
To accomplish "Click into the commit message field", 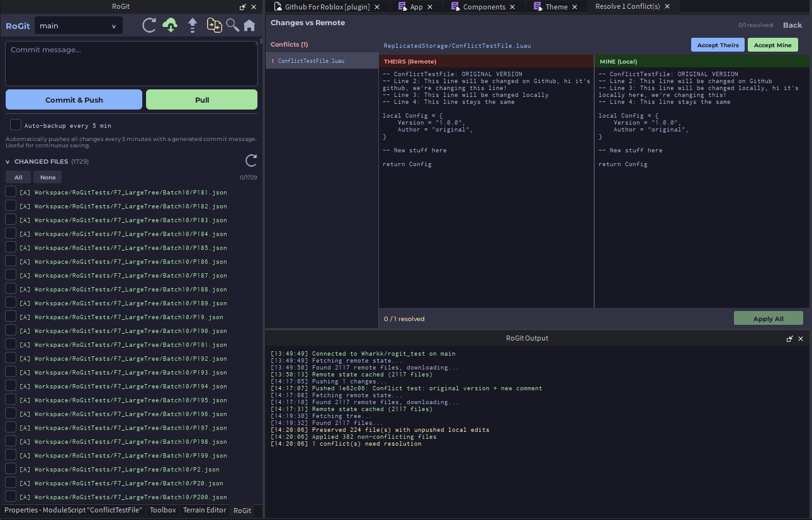I will tap(132, 63).
